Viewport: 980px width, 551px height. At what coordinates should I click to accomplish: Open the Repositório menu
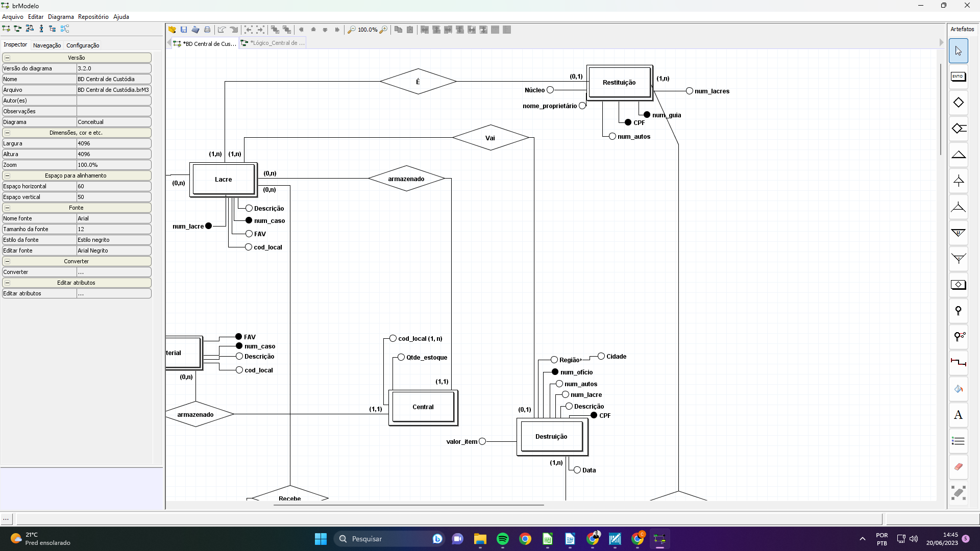(93, 17)
